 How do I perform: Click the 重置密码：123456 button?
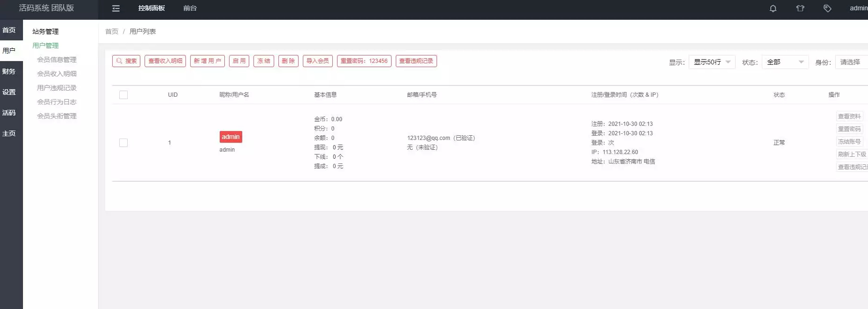364,61
